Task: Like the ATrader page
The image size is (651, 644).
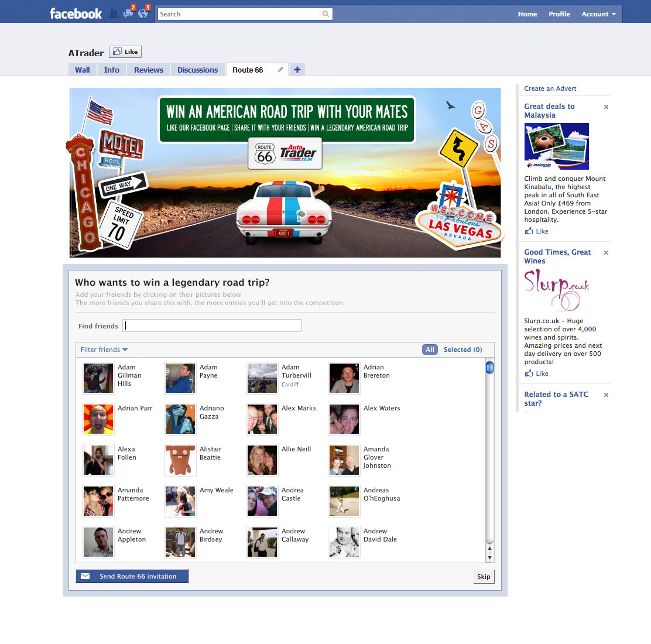Action: click(x=125, y=52)
